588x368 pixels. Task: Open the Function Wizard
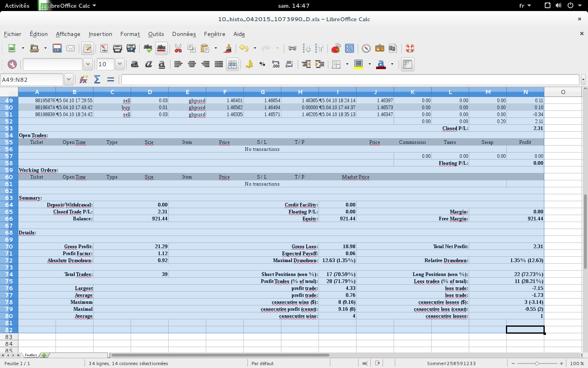(x=84, y=79)
